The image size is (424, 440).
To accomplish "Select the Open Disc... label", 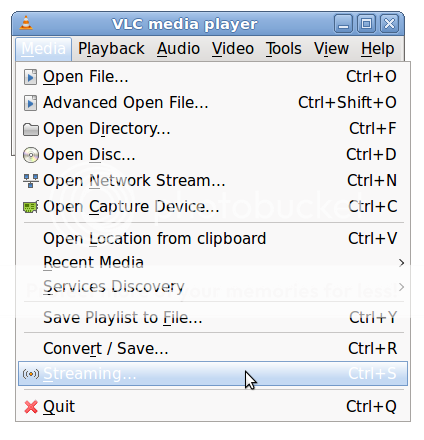I will (89, 155).
